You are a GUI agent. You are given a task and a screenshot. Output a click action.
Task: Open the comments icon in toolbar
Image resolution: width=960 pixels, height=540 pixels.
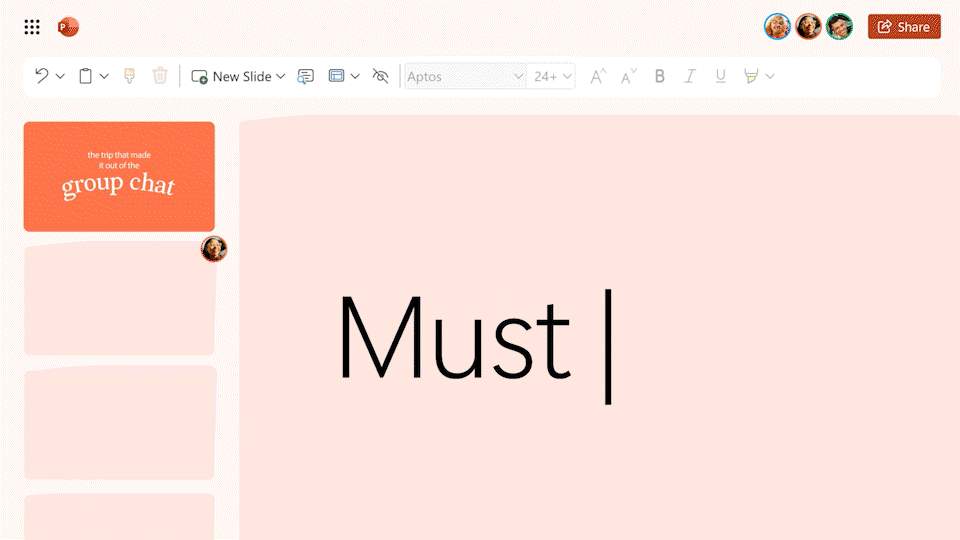(306, 76)
